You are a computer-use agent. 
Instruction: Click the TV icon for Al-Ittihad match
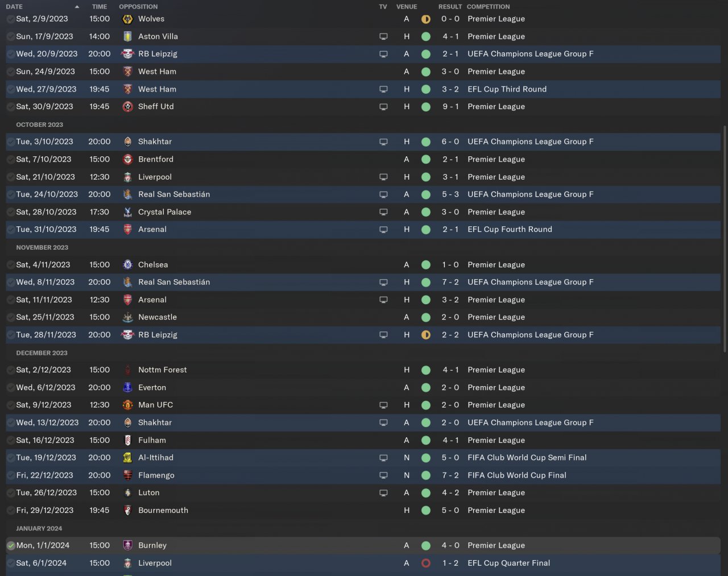(x=383, y=458)
